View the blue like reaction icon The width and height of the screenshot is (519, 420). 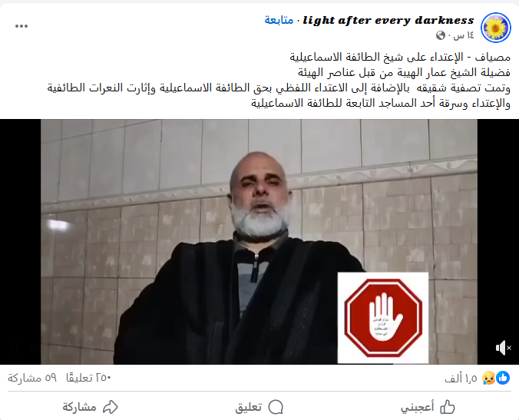click(503, 378)
